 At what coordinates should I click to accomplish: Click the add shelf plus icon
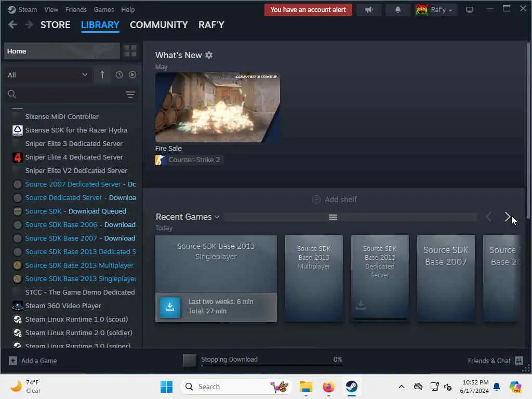pos(316,199)
